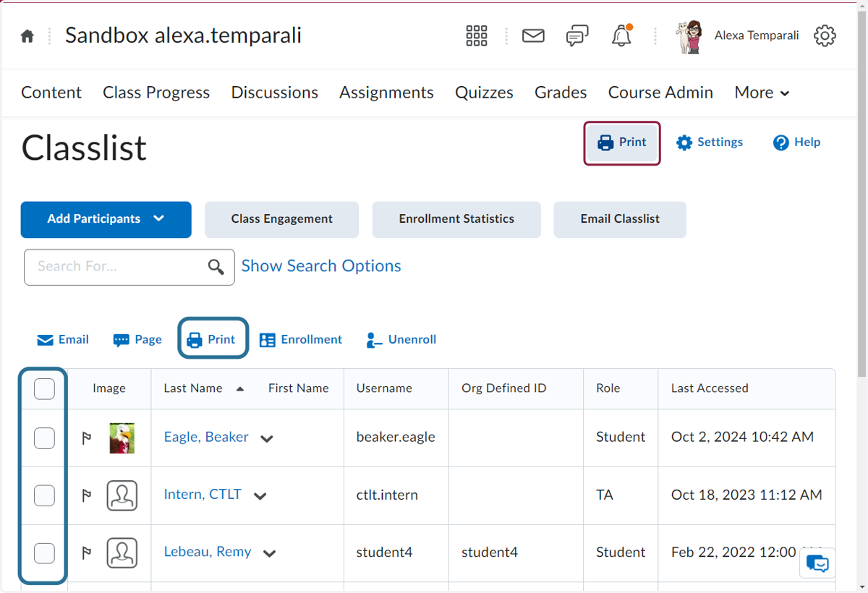Select the checkbox for Eagle, Beaker
Image resolution: width=868 pixels, height=593 pixels.
point(44,438)
